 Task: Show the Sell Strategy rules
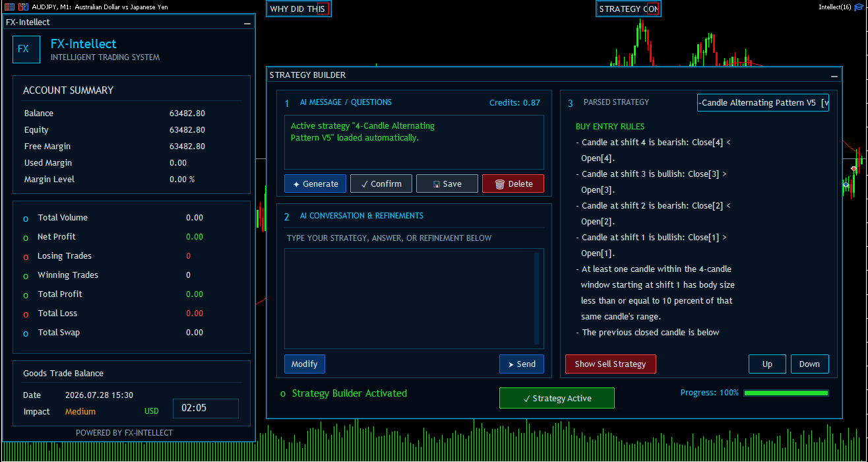(x=611, y=364)
